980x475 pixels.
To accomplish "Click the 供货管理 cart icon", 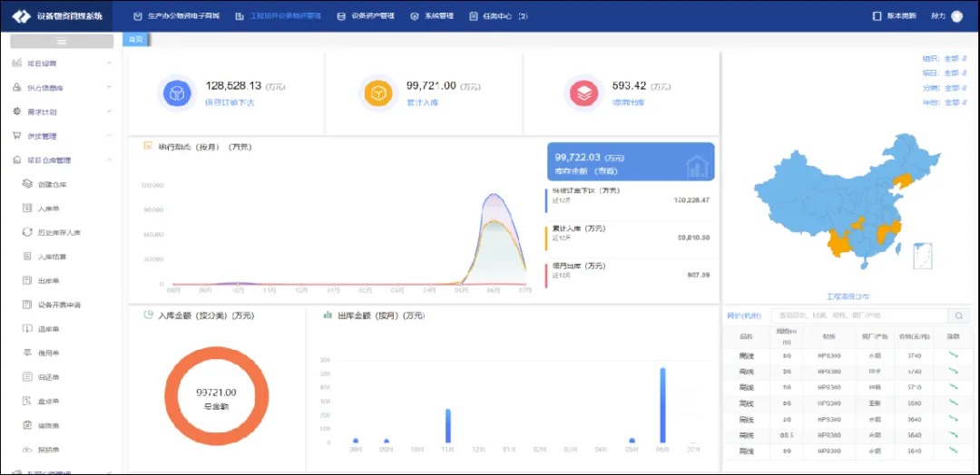I will pyautogui.click(x=17, y=135).
